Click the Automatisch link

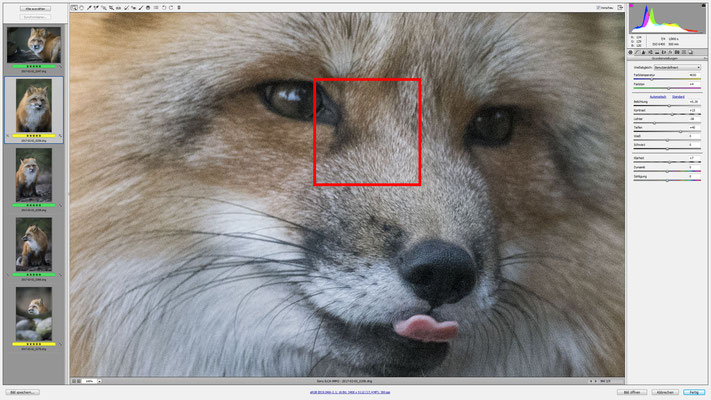[658, 97]
